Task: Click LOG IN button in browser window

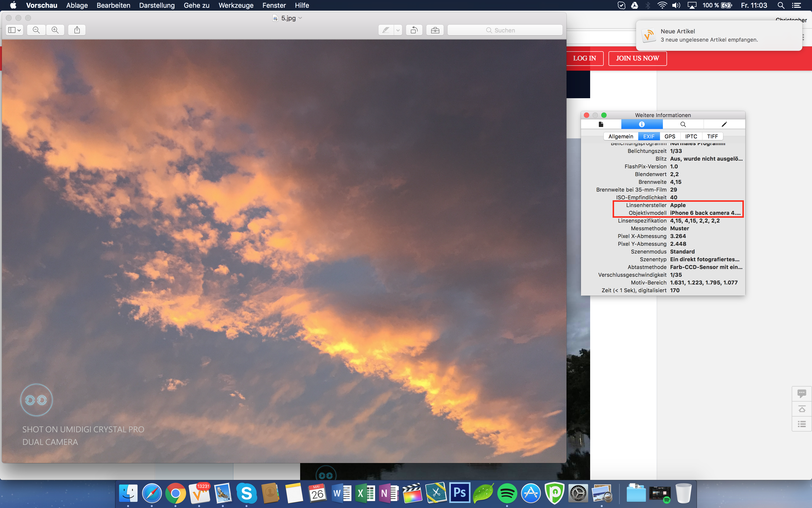Action: point(585,58)
